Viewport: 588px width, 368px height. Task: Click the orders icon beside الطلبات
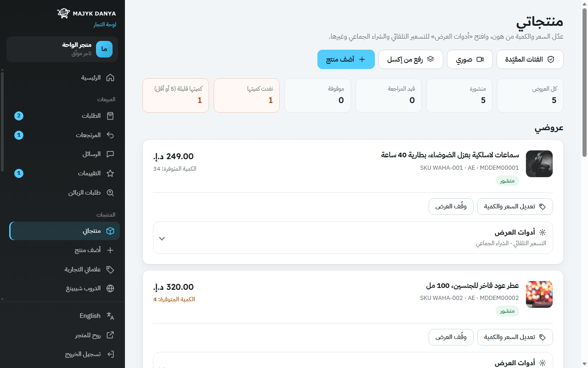tap(110, 116)
